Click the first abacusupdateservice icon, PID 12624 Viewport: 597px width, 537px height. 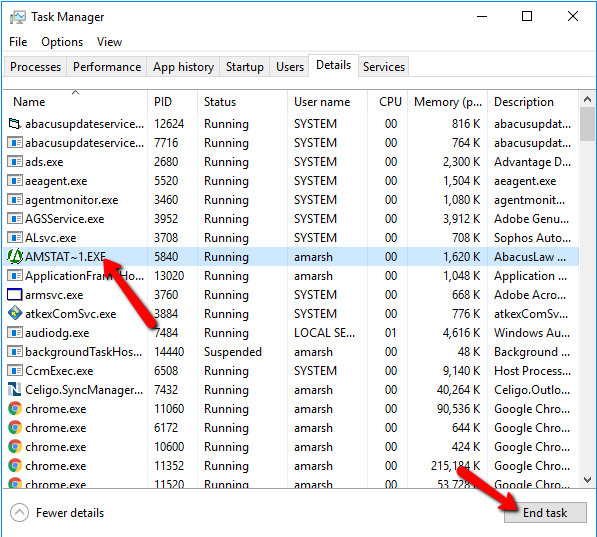pos(14,123)
